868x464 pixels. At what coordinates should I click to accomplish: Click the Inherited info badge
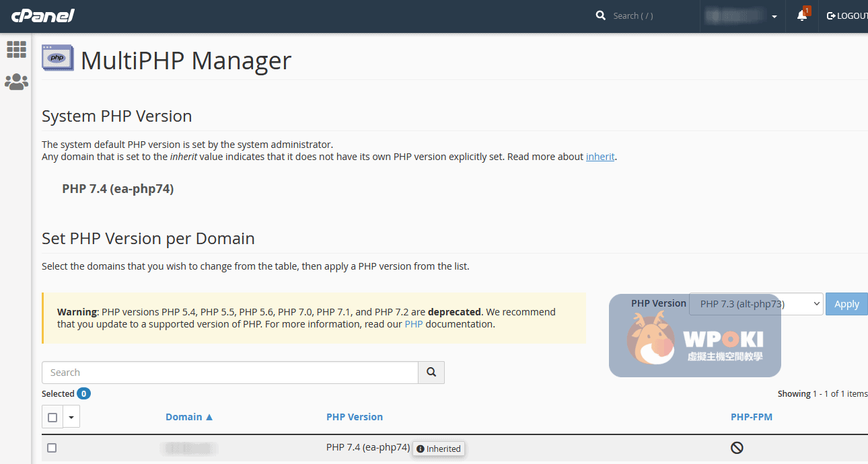(x=439, y=449)
